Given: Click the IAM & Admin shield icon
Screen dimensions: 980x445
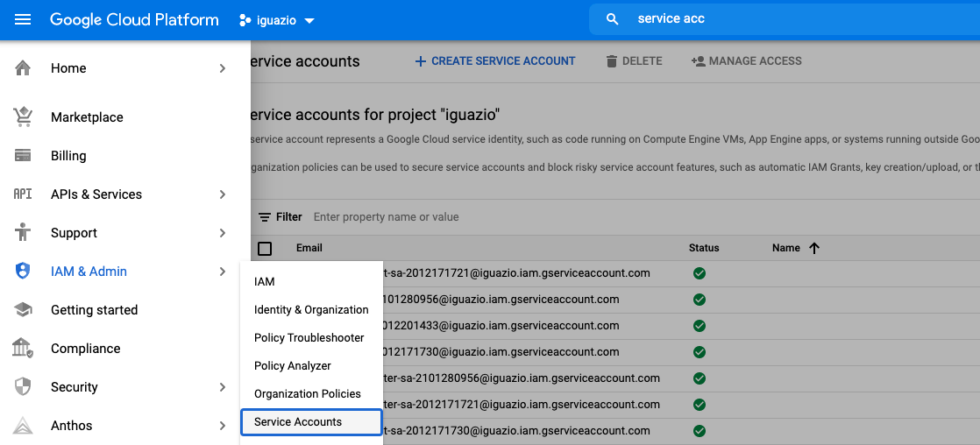Looking at the screenshot, I should 23,272.
